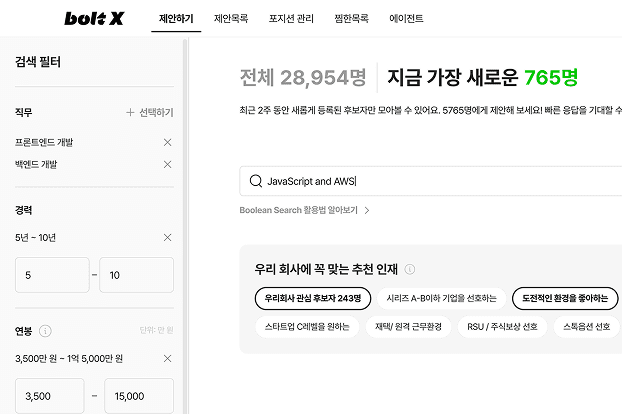The height and width of the screenshot is (414, 622).
Task: Click the filter panel vertical scrollbar
Action: click(x=185, y=226)
